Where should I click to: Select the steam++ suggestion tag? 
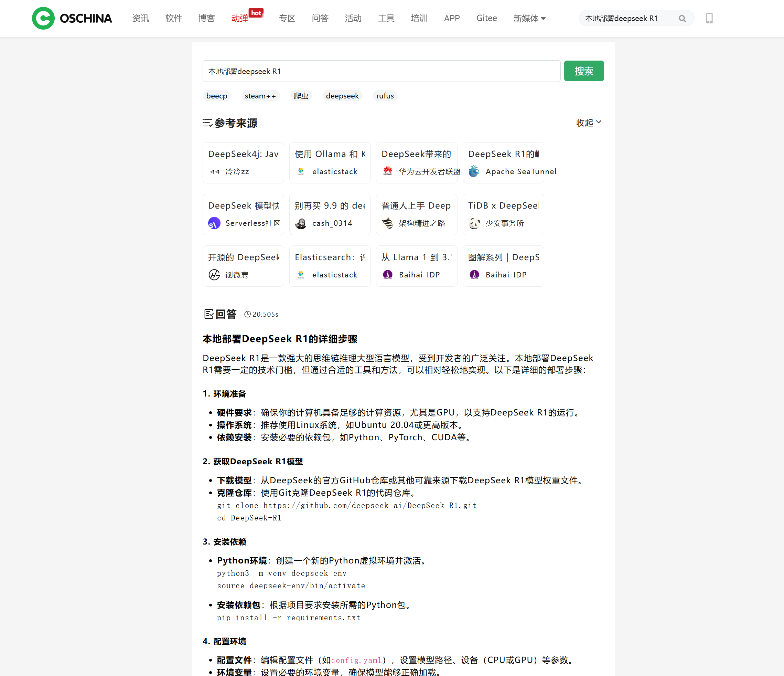[260, 96]
